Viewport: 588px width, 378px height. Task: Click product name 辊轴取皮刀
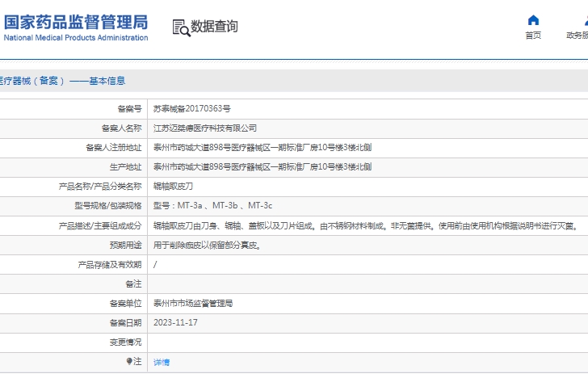(x=173, y=187)
